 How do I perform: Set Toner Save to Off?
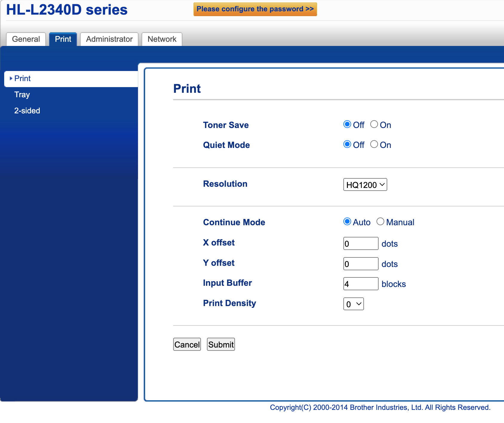[x=347, y=124]
